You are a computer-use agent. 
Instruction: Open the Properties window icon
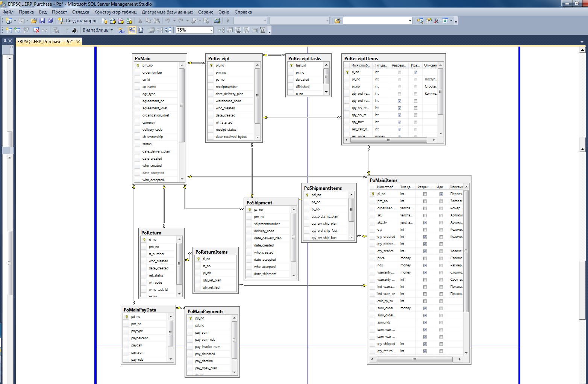click(428, 21)
